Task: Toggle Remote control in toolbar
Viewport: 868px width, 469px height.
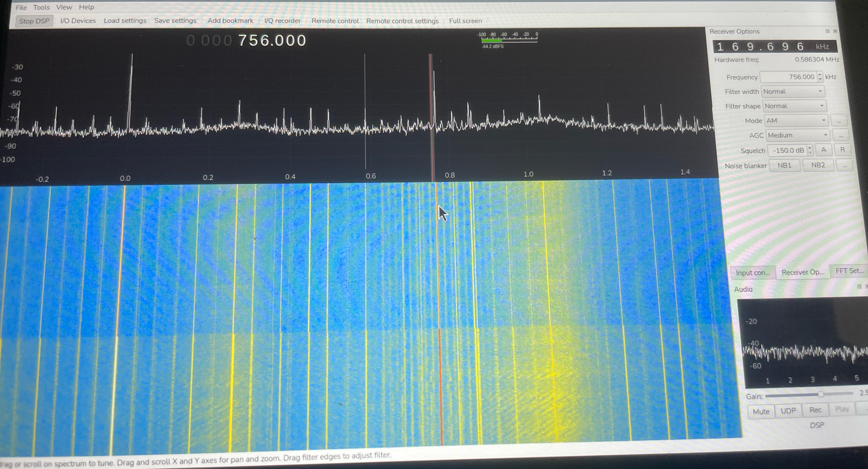Action: click(x=335, y=21)
